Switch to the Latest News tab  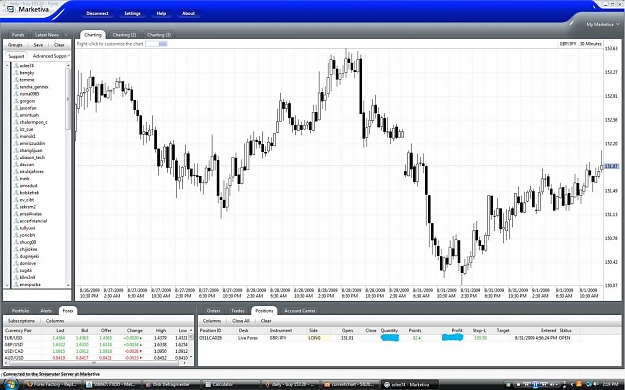[47, 35]
